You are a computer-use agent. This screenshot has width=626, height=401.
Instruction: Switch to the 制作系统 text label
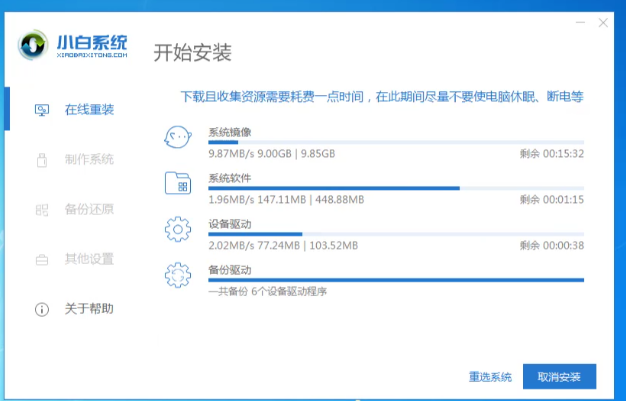(x=89, y=159)
